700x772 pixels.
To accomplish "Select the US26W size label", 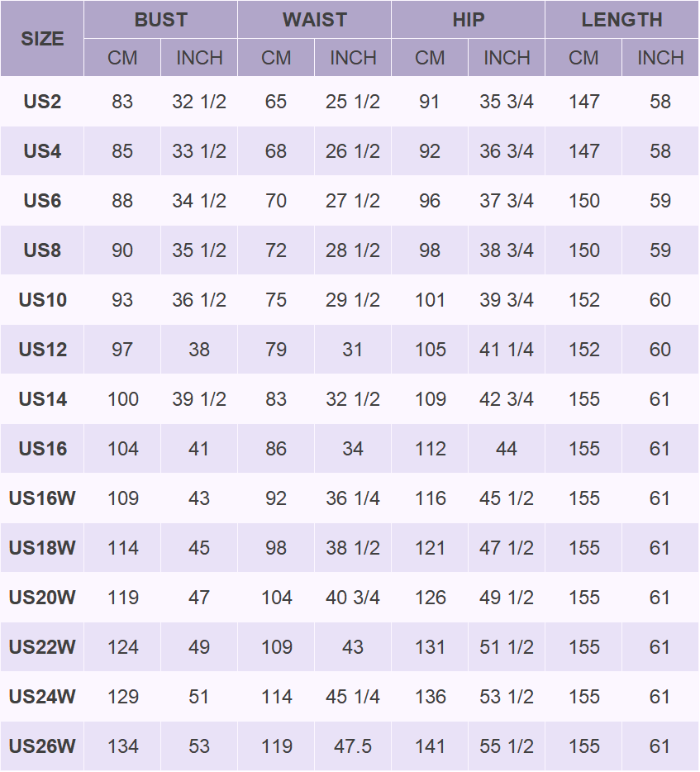I will pyautogui.click(x=42, y=746).
